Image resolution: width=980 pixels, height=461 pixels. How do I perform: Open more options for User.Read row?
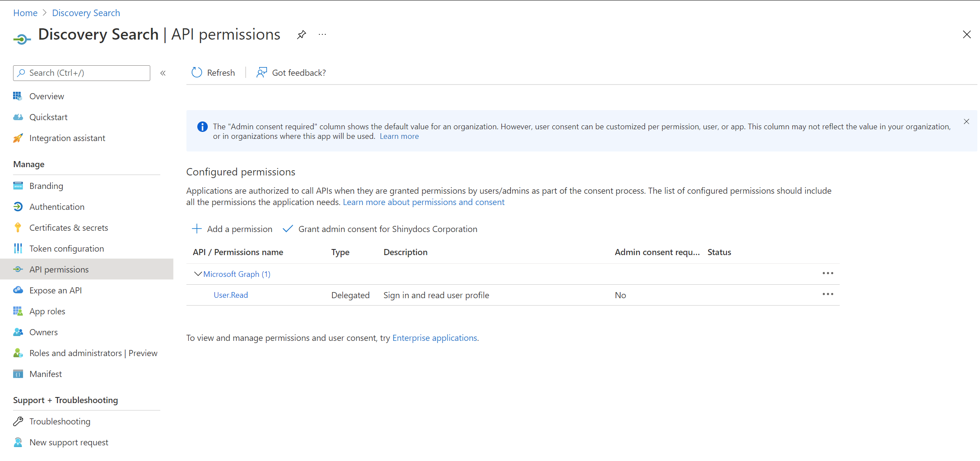[828, 294]
